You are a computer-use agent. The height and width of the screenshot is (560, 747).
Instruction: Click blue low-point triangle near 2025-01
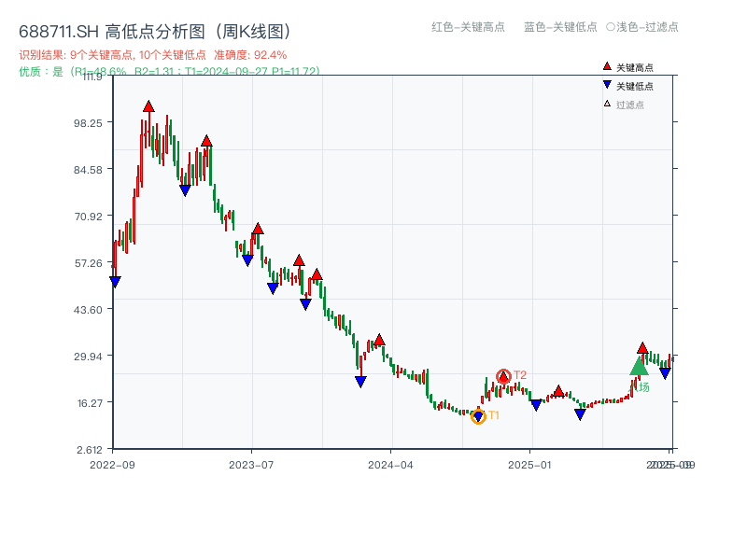pos(537,404)
